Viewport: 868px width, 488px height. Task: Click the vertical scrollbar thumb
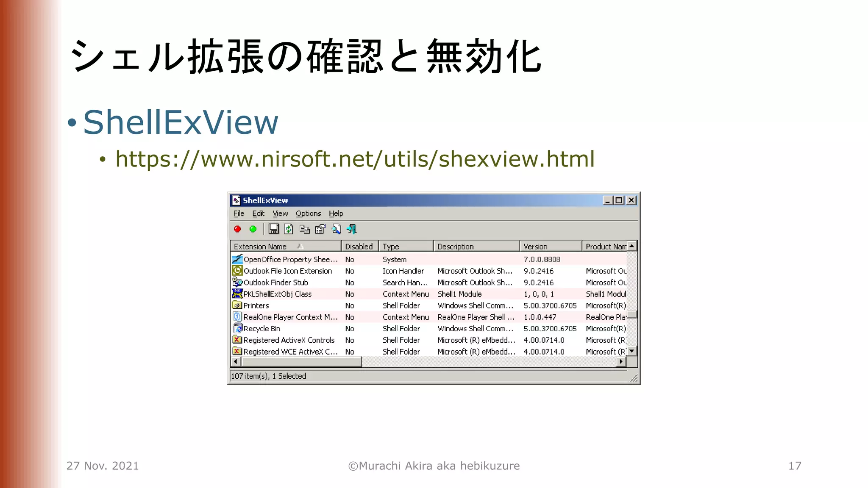pyautogui.click(x=632, y=314)
